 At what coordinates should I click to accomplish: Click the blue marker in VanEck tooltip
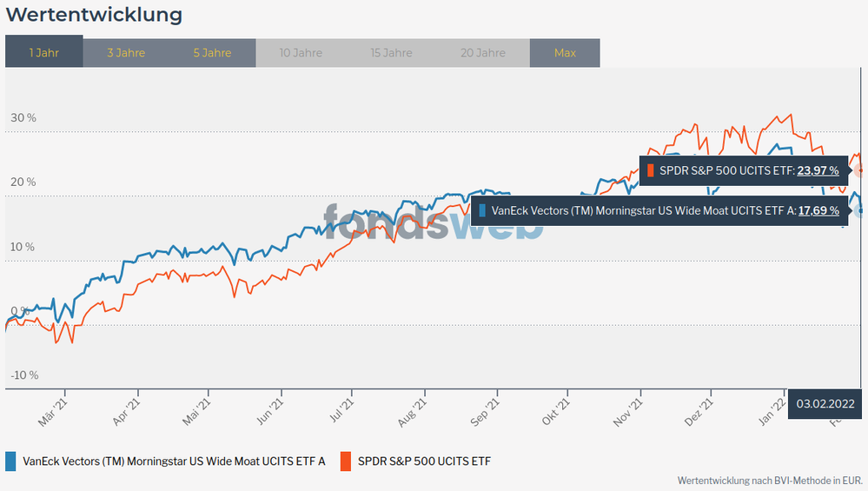click(x=482, y=210)
